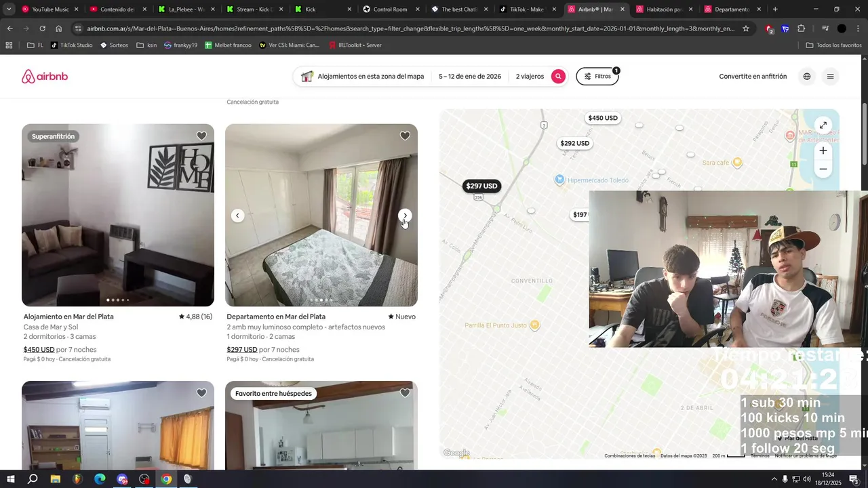Favorite the Favorito entre huéspedes listing
868x488 pixels.
[405, 393]
